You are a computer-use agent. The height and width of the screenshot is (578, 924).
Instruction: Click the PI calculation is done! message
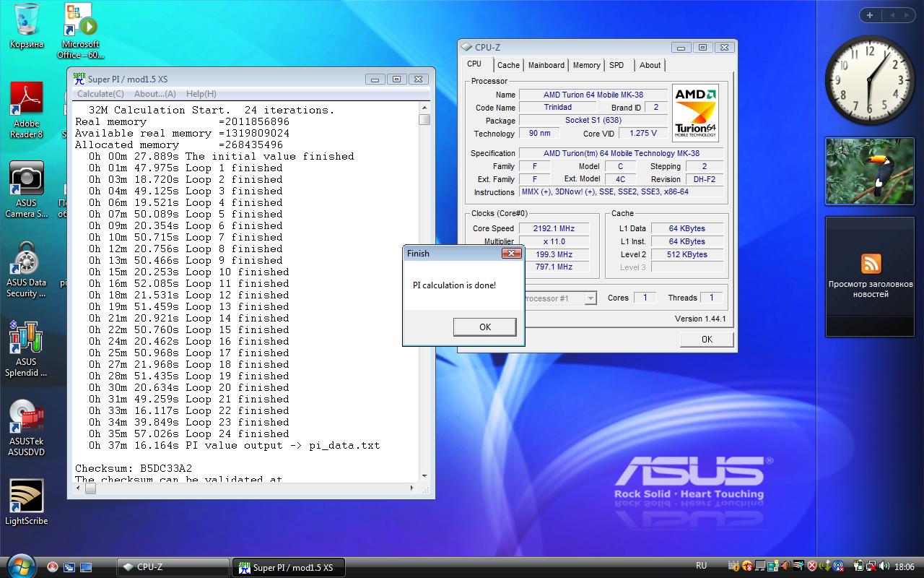454,285
